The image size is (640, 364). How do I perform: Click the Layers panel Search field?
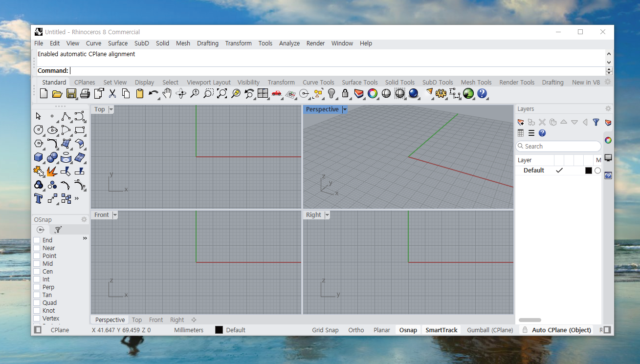point(558,147)
